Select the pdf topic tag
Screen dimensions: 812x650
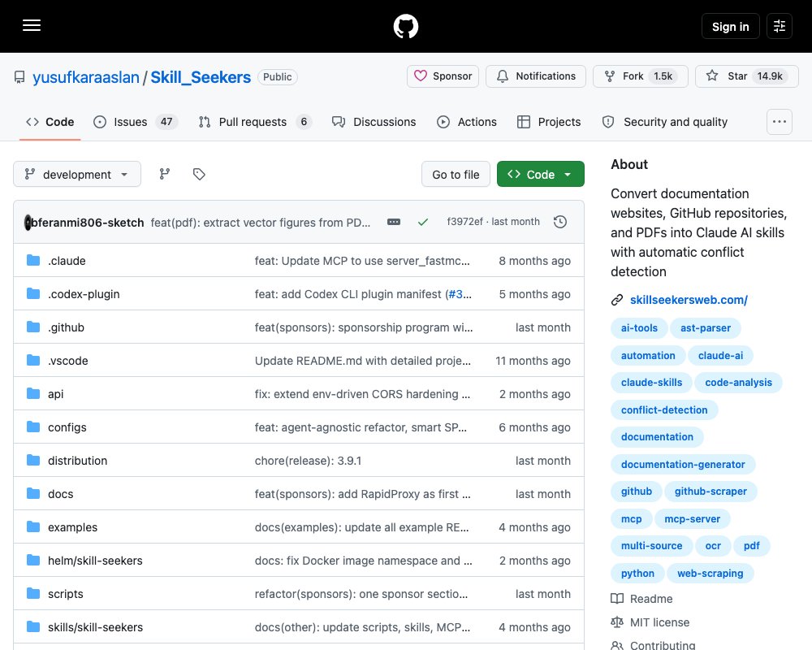coord(751,546)
